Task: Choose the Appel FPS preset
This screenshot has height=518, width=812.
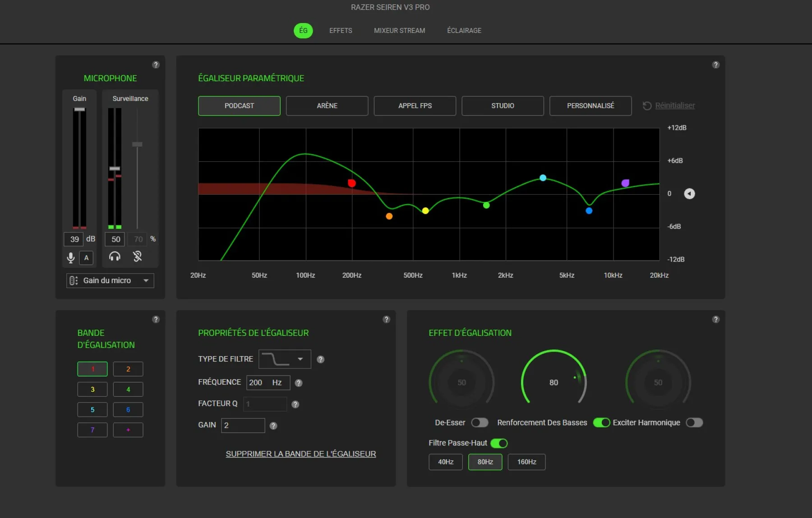Action: [415, 106]
